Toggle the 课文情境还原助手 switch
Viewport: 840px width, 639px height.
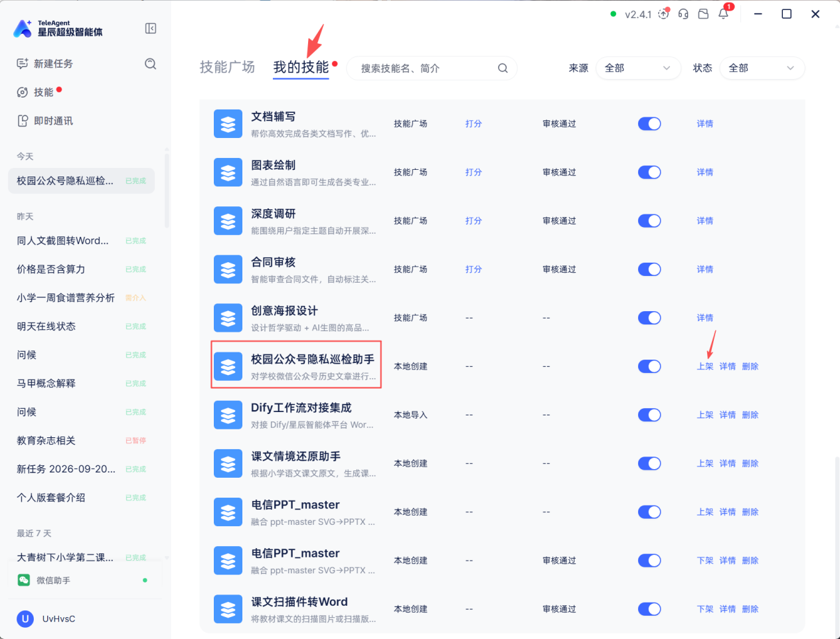click(649, 463)
